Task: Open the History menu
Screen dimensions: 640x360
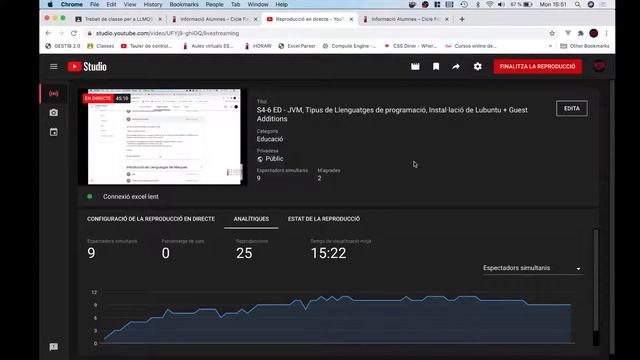Action: click(x=153, y=4)
